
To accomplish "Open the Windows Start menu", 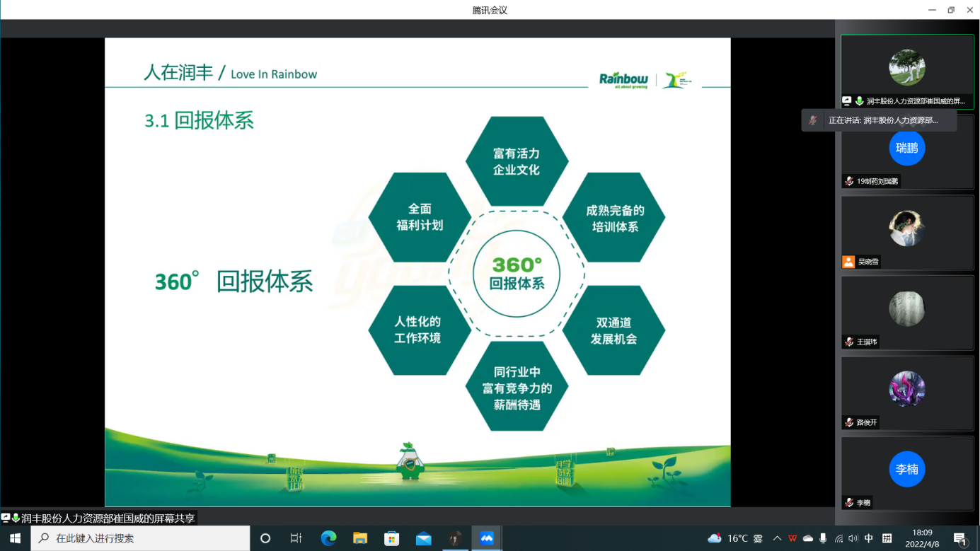I will click(15, 538).
